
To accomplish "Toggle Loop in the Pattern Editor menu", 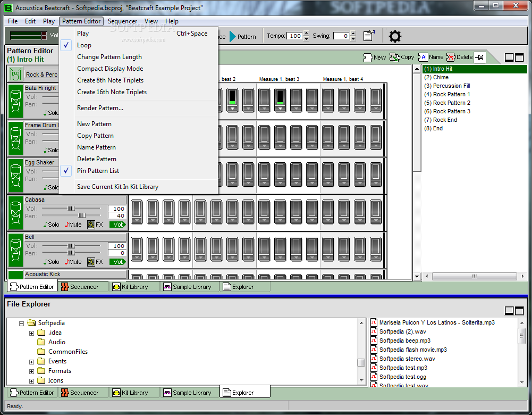I will 84,45.
